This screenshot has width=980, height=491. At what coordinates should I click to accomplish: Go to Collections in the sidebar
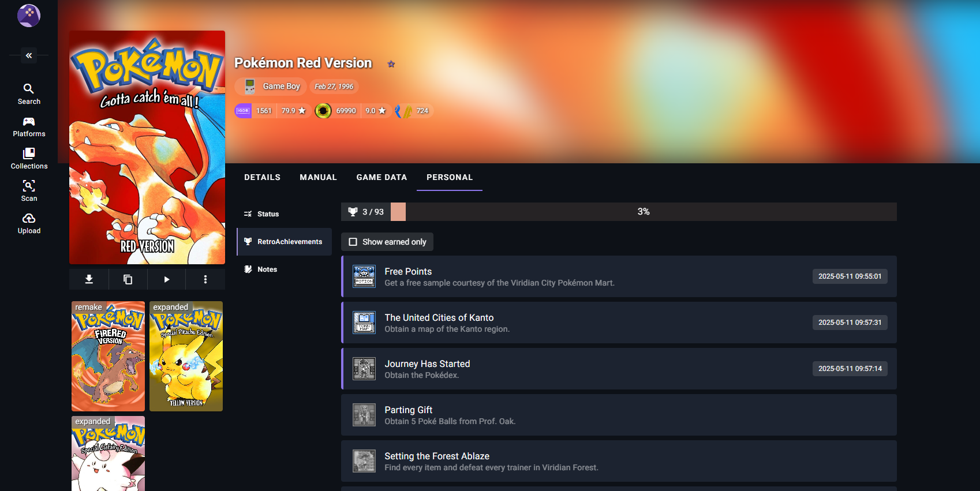pos(29,159)
